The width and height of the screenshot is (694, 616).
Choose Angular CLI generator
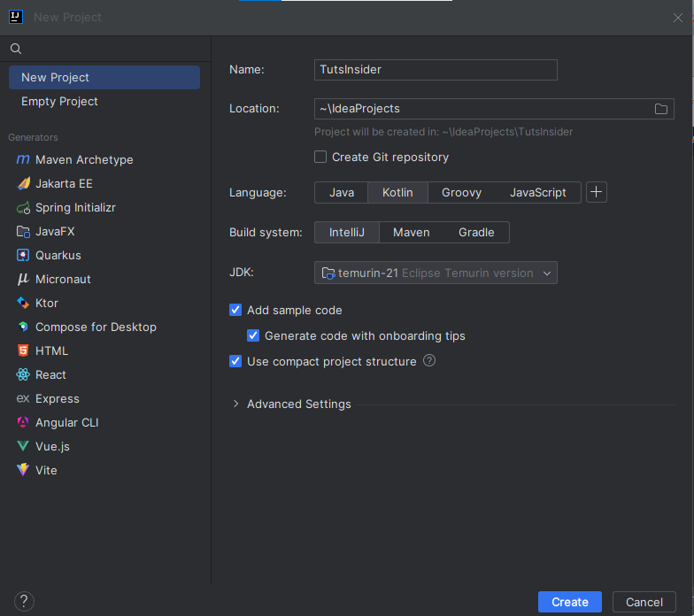click(67, 423)
